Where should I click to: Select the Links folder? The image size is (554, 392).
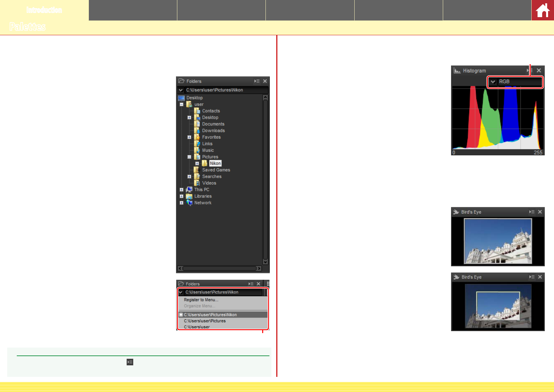[207, 144]
